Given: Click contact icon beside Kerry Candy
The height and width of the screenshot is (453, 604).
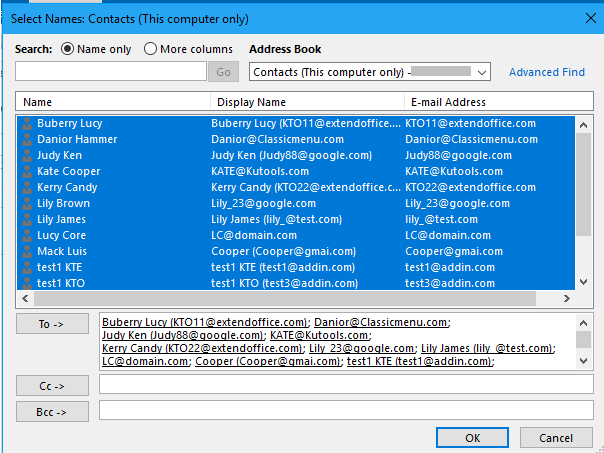Looking at the screenshot, I should pyautogui.click(x=27, y=187).
